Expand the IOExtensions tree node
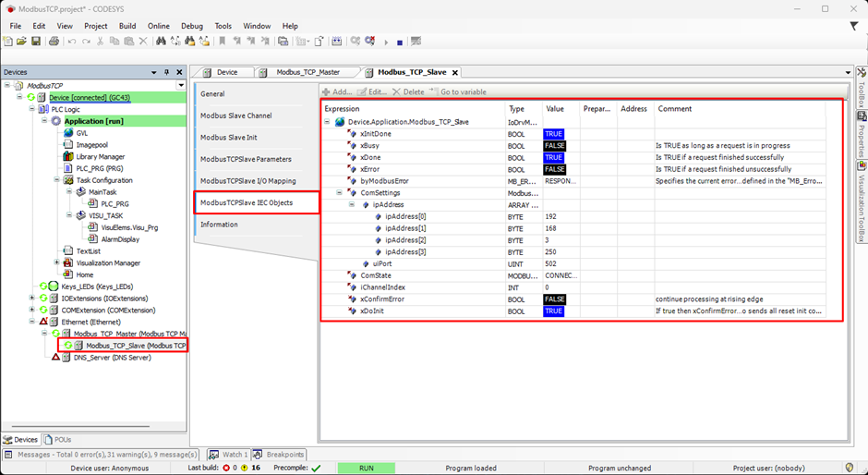The image size is (868, 475). point(32,298)
